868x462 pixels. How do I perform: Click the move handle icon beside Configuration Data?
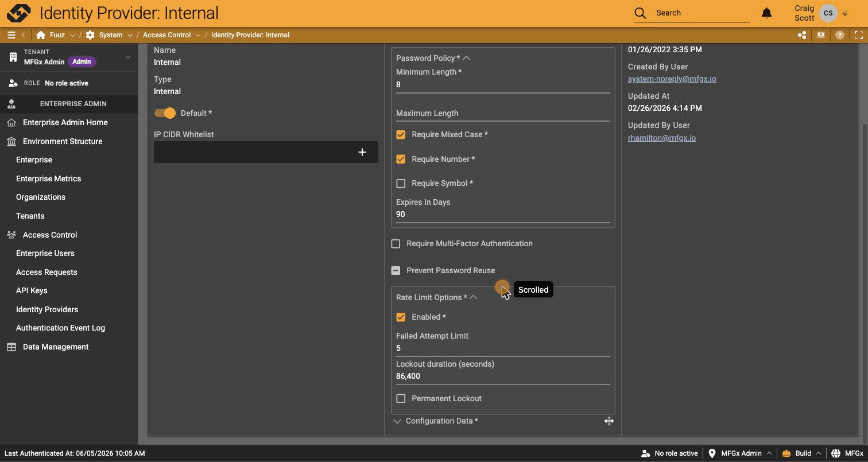609,421
